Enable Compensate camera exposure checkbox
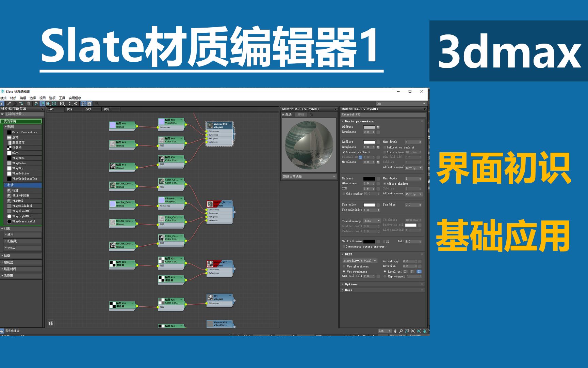 point(344,247)
